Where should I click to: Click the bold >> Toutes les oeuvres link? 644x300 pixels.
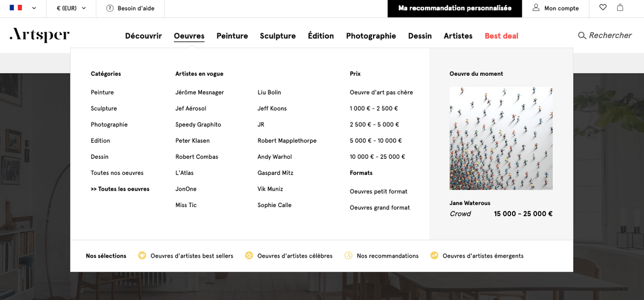coord(120,189)
